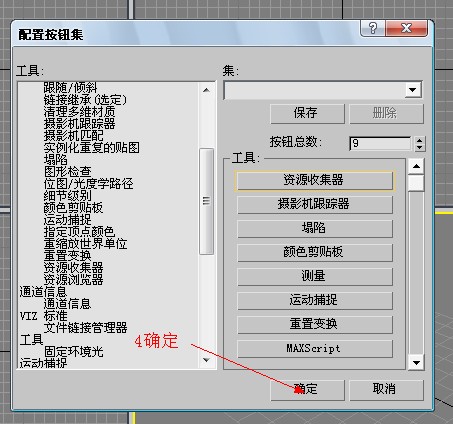Select 塌陷 in the left tools list
This screenshot has height=424, width=453.
(55, 160)
